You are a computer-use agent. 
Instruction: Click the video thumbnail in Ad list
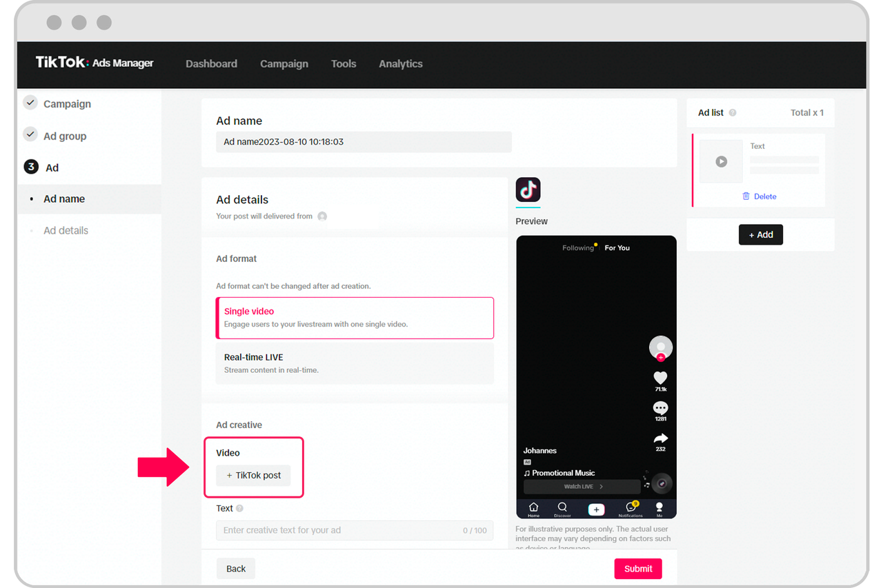pos(721,161)
